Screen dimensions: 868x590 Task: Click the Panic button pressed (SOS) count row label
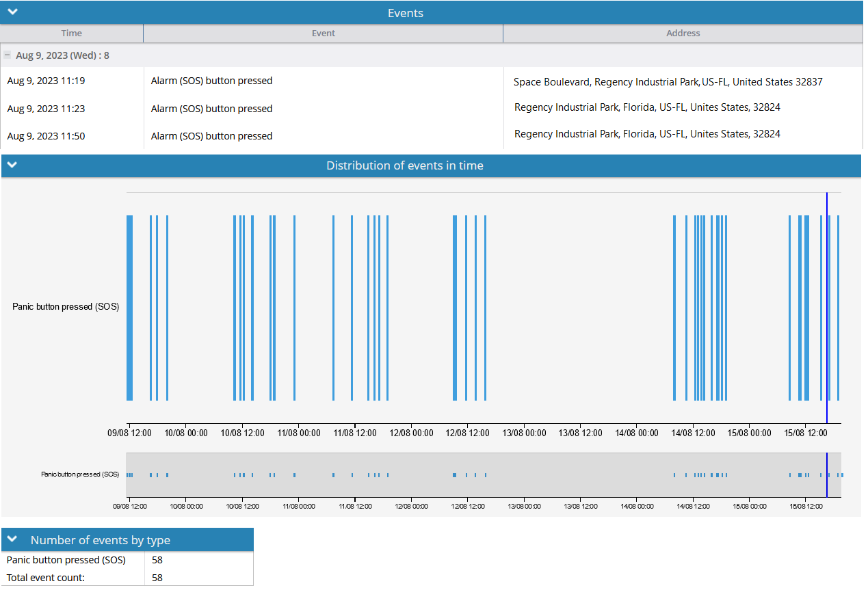66,560
